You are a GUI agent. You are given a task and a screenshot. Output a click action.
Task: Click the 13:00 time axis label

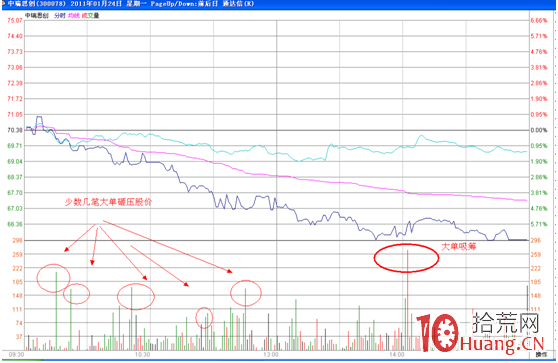coord(271,354)
